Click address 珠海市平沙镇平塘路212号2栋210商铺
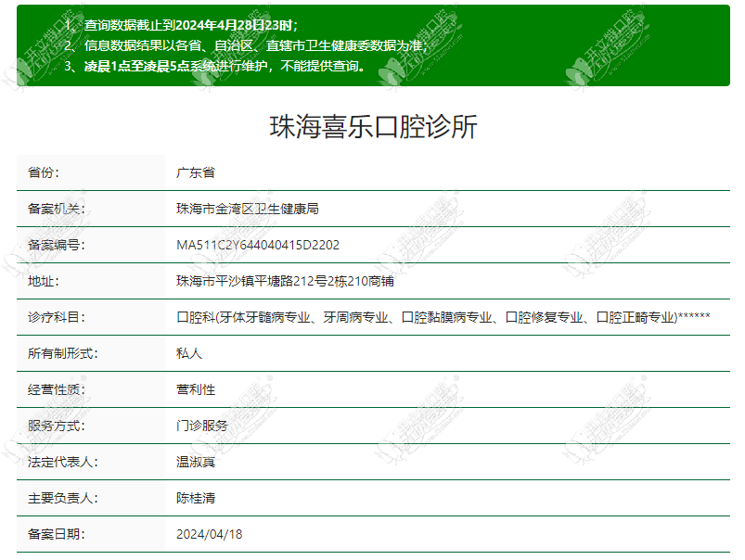The width and height of the screenshot is (745, 560). [x=285, y=281]
